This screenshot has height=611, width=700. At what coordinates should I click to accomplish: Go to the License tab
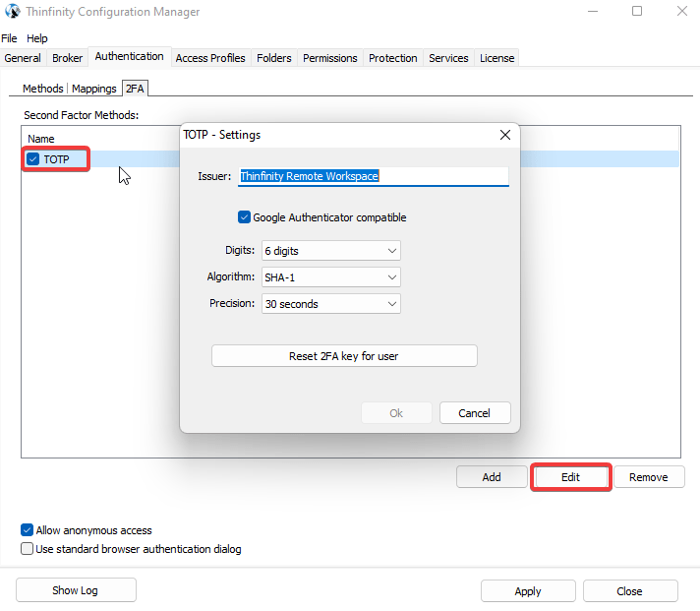(x=496, y=58)
